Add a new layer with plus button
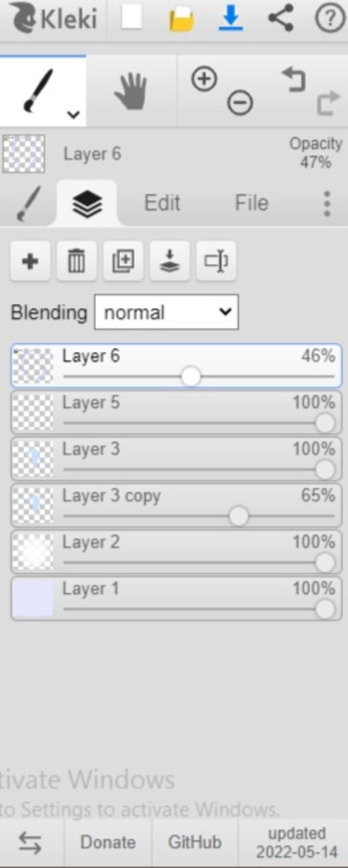This screenshot has height=868, width=348. click(30, 261)
